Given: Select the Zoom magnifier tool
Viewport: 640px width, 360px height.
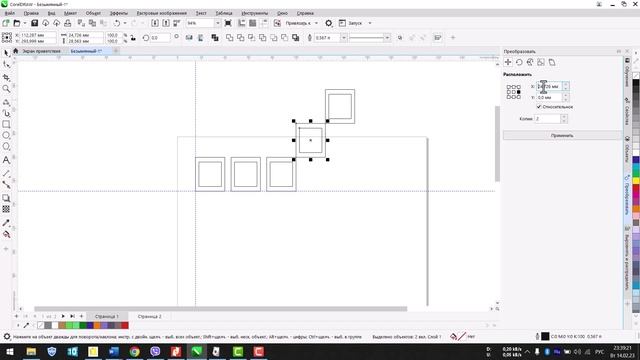Looking at the screenshot, I should click(6, 89).
